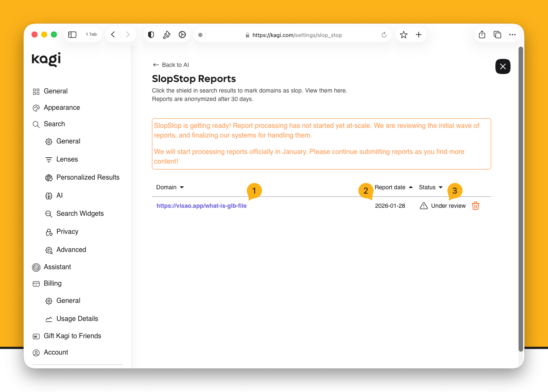The image size is (548, 392).
Task: Open the visao.app what-is-glb-file report link
Action: pos(201,206)
